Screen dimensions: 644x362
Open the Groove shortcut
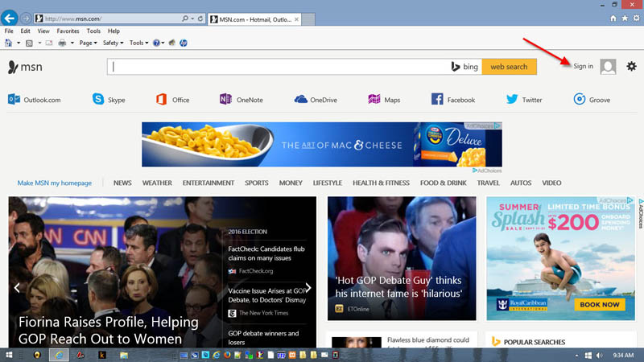click(592, 100)
